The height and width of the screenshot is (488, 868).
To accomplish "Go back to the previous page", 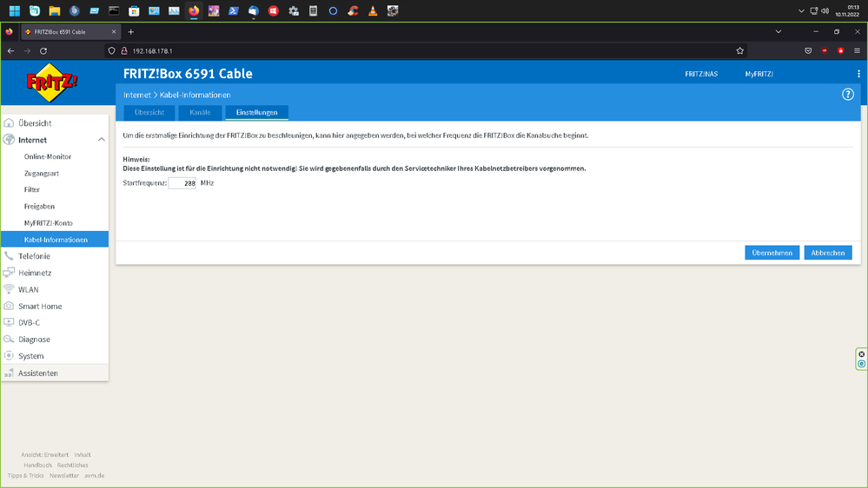I will (x=10, y=51).
